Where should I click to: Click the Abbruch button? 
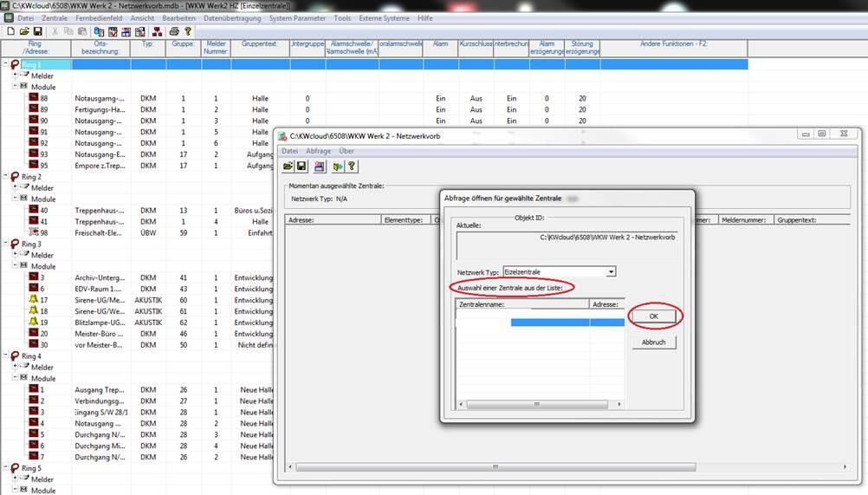click(x=654, y=342)
